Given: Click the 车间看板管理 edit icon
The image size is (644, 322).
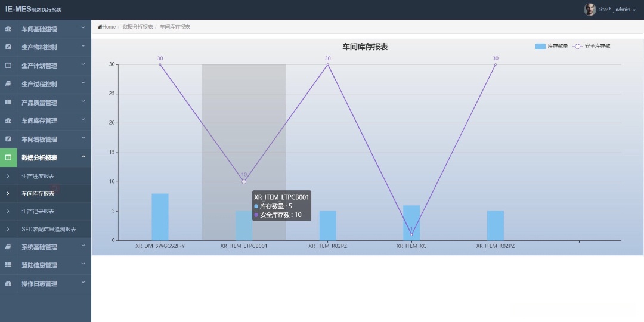Looking at the screenshot, I should click(8, 139).
